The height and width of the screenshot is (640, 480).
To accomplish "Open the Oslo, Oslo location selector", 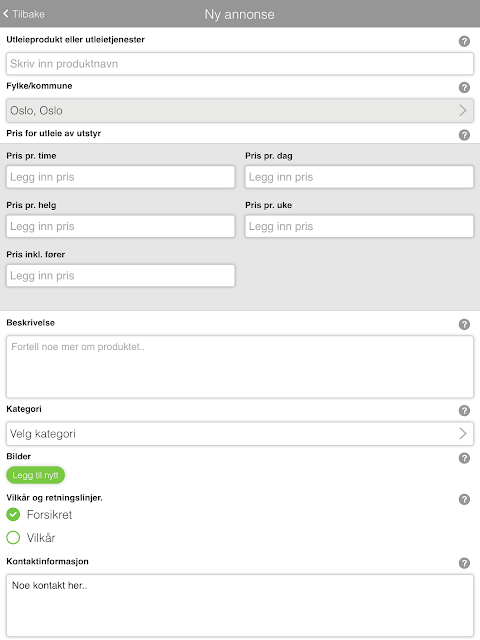I will pyautogui.click(x=240, y=110).
